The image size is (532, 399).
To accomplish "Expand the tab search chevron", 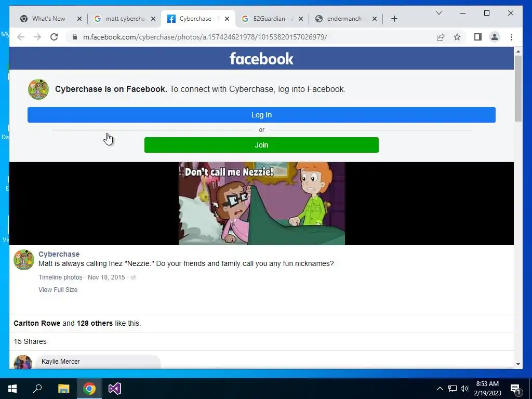I will coord(438,13).
